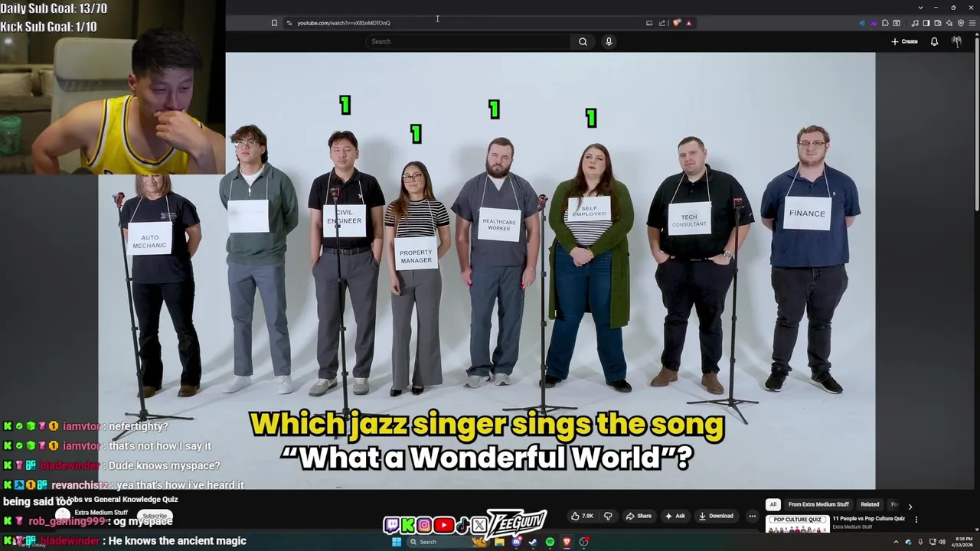This screenshot has width=980, height=551.
Task: Select the Related filter chip
Action: [870, 504]
